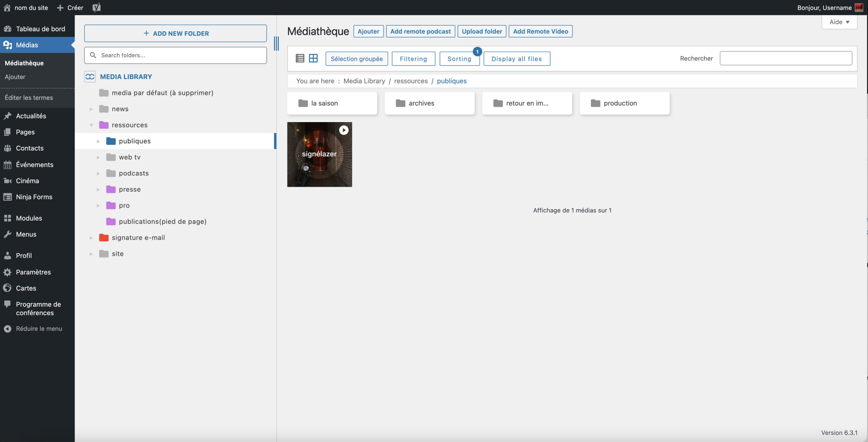
Task: Expand the news folder arrow
Action: point(91,109)
